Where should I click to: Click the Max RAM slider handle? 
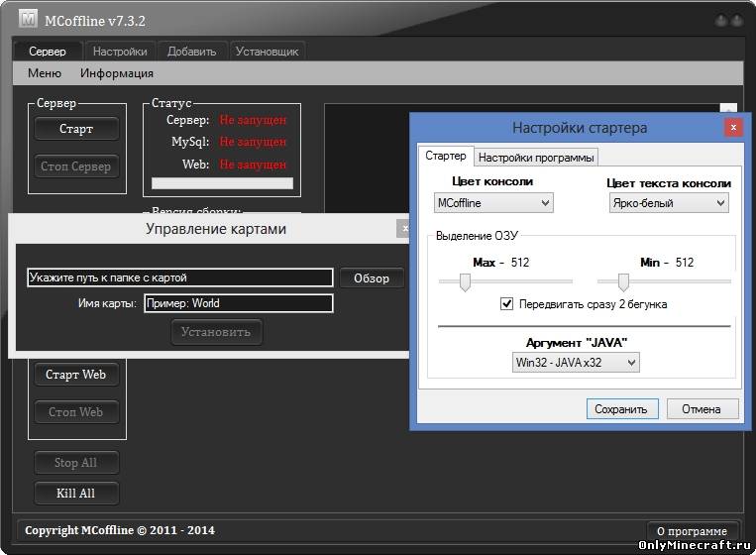pyautogui.click(x=464, y=282)
